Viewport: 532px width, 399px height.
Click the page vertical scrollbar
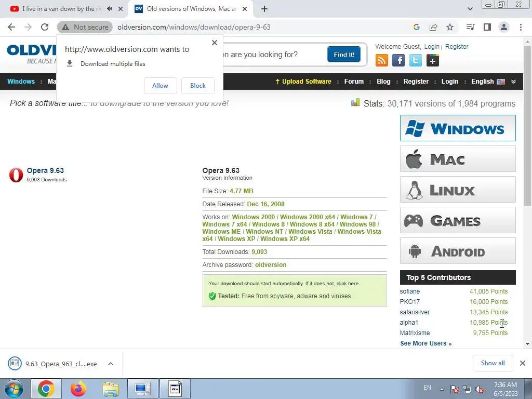tap(527, 126)
